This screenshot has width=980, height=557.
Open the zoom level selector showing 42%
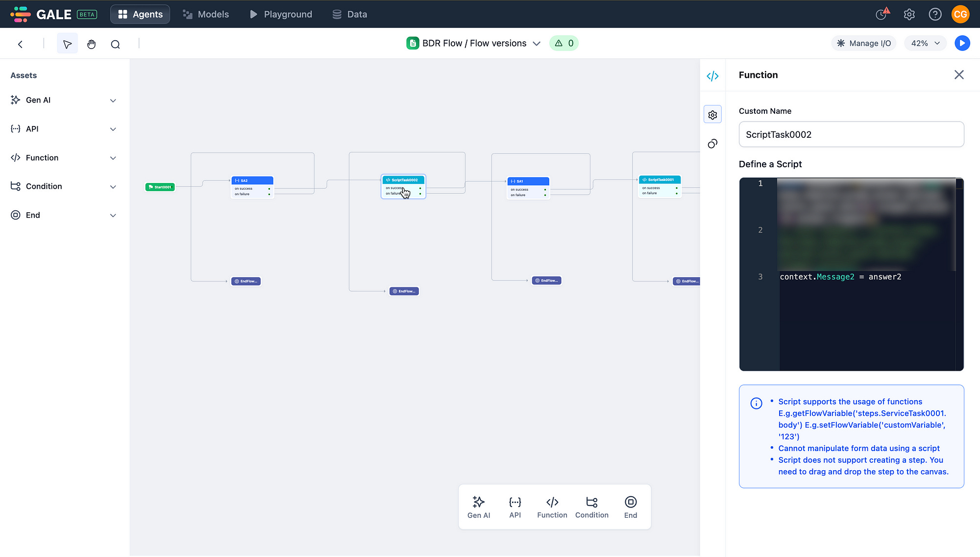click(925, 43)
